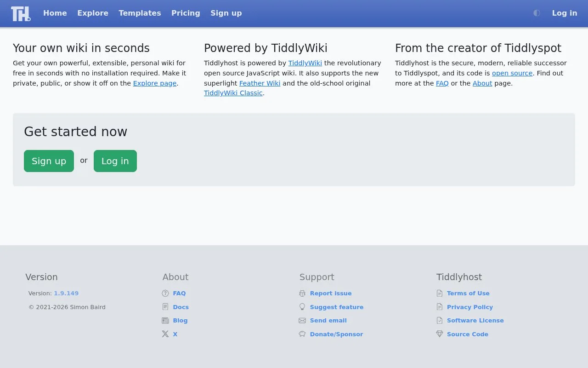The image size is (588, 368).
Task: Open the TiddlyWiki link in the paragraph
Action: point(305,63)
